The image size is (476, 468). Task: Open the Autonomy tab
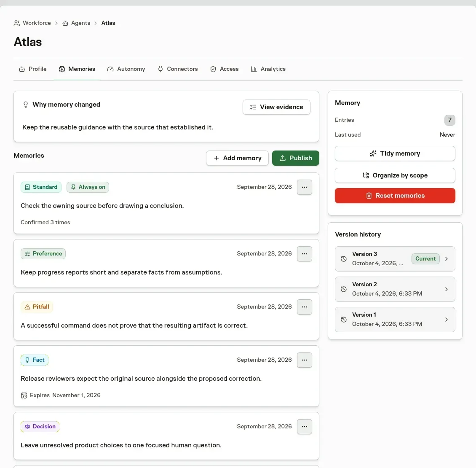point(126,69)
